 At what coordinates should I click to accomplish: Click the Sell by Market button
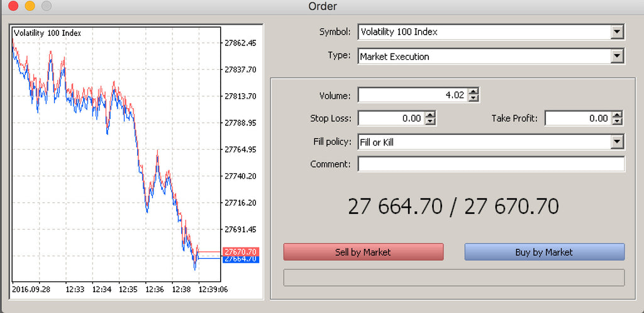(x=363, y=252)
